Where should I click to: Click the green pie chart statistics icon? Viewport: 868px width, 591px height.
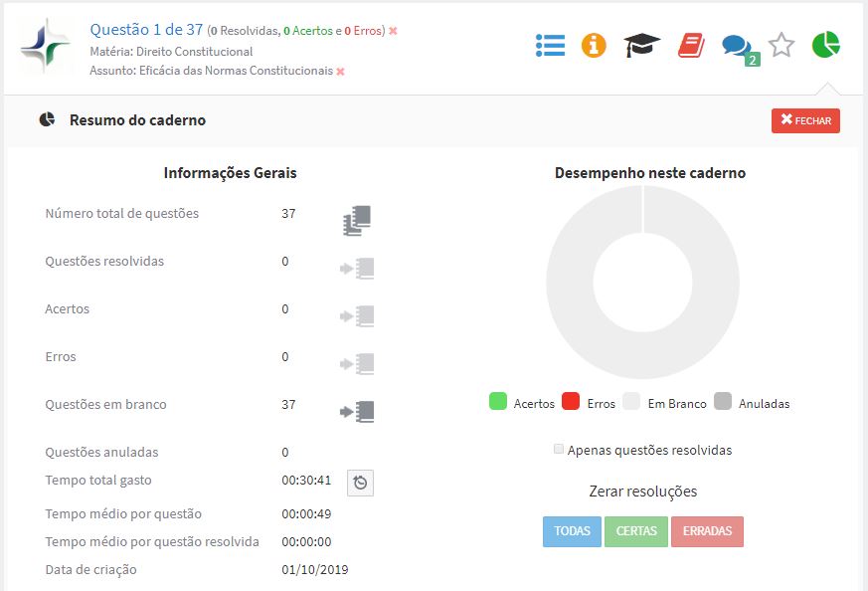coord(824,45)
